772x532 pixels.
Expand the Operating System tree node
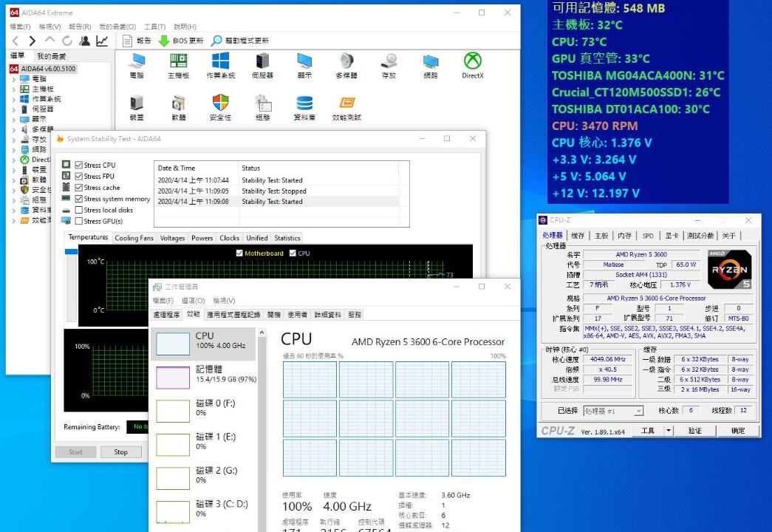point(13,99)
